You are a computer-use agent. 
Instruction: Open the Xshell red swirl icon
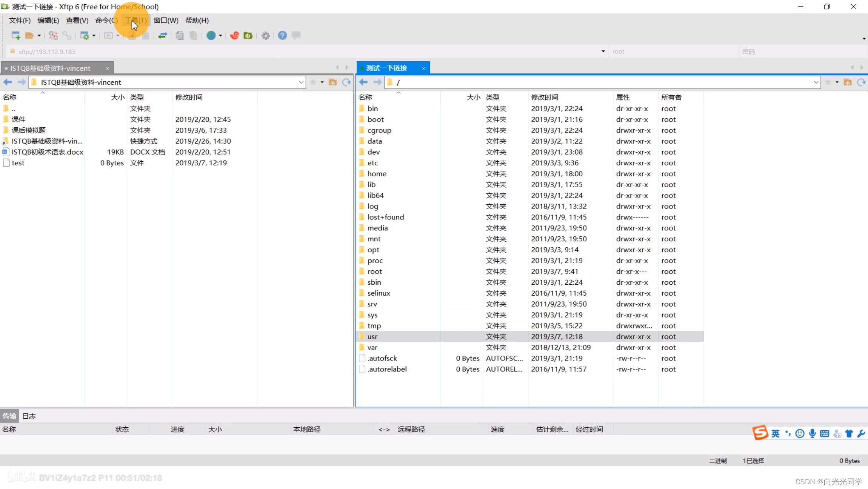click(x=235, y=36)
